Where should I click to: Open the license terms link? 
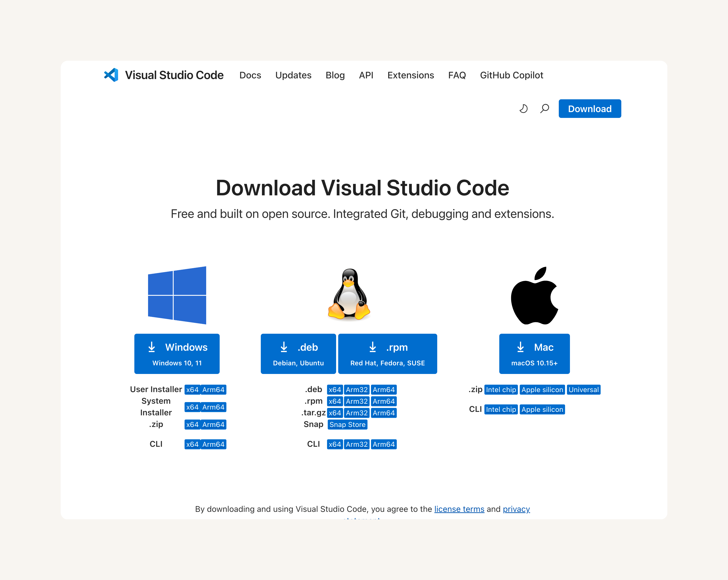[x=459, y=509]
